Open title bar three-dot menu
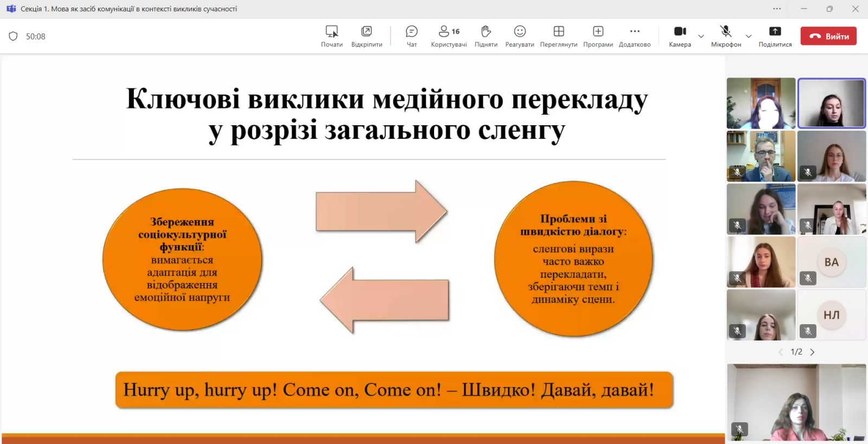Viewport: 868px width, 444px height. pos(777,9)
